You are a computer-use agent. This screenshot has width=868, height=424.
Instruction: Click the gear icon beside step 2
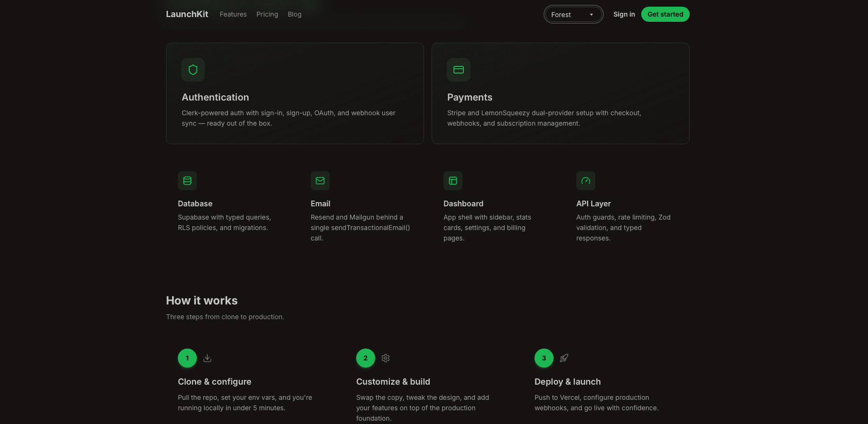coord(386,358)
